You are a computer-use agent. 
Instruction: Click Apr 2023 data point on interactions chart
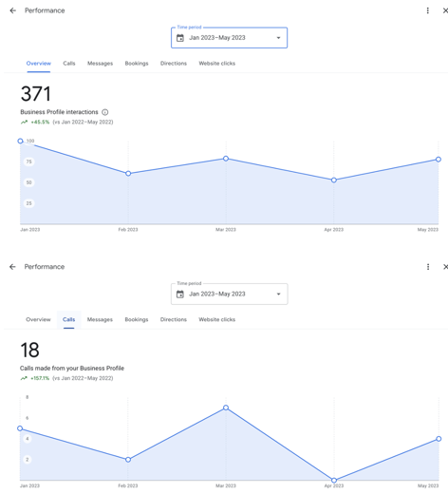coord(334,180)
